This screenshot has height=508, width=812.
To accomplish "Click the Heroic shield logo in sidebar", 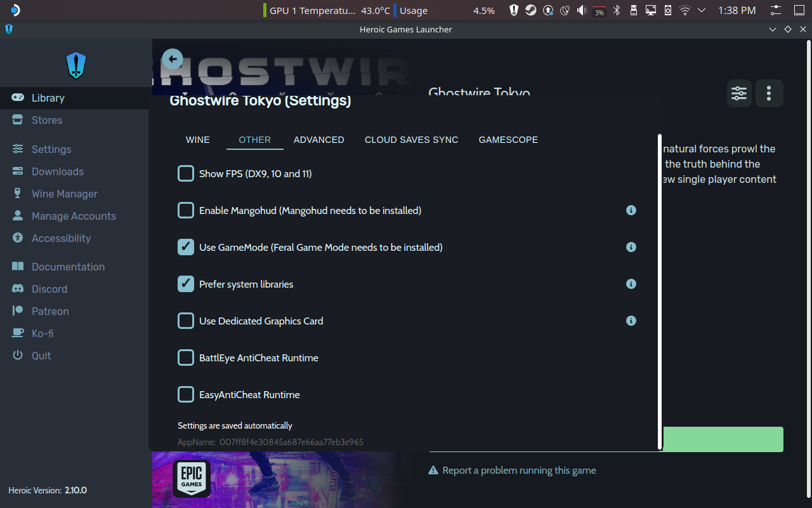I will click(x=76, y=65).
